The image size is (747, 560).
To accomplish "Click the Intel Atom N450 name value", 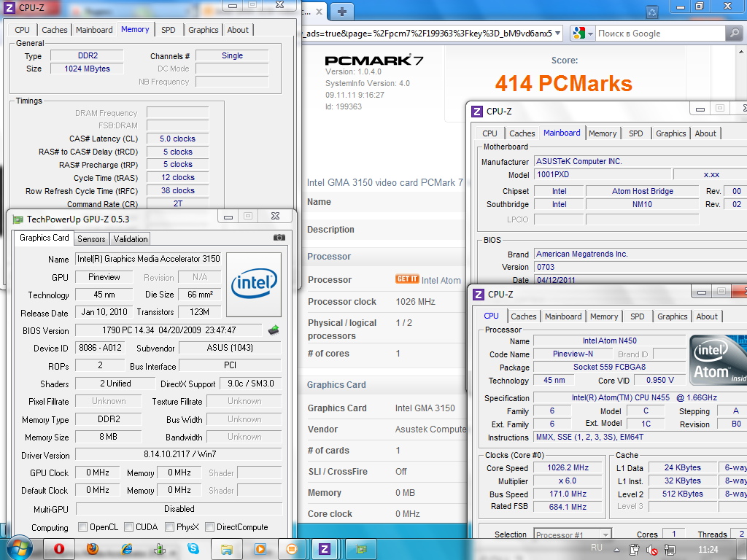I will (609, 341).
